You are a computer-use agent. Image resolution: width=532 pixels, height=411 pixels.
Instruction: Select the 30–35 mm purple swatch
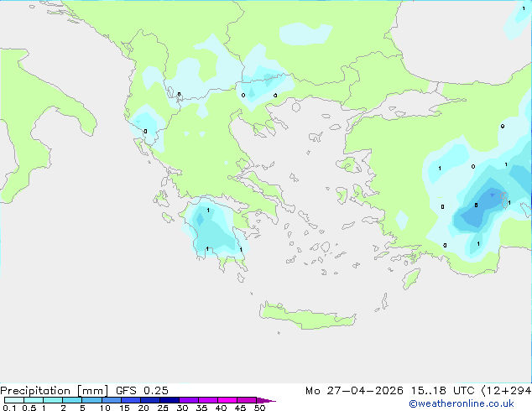188,400
